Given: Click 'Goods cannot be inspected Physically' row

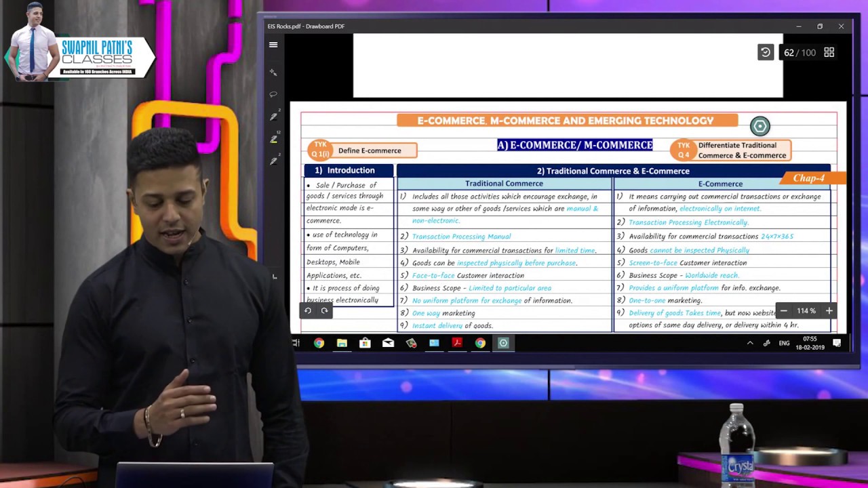Looking at the screenshot, I should 689,250.
